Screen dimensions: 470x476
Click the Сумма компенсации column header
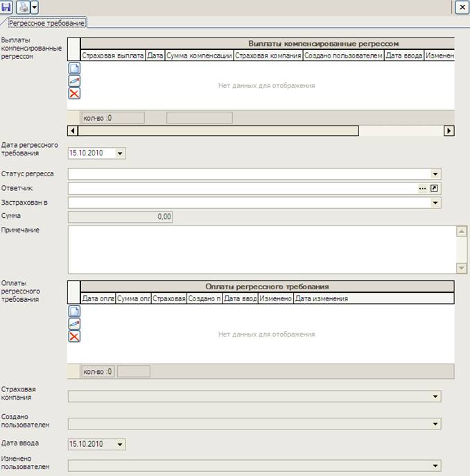coord(200,56)
